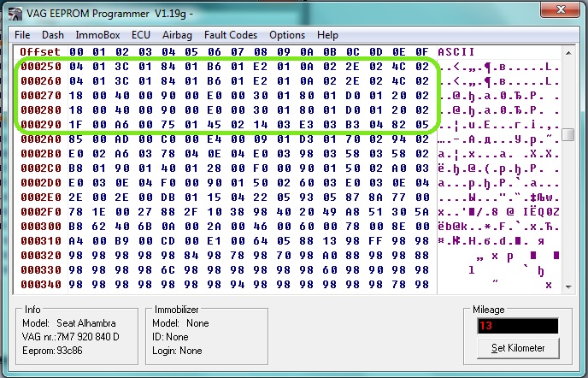Open the Dash menu
The height and width of the screenshot is (378, 588).
[53, 35]
